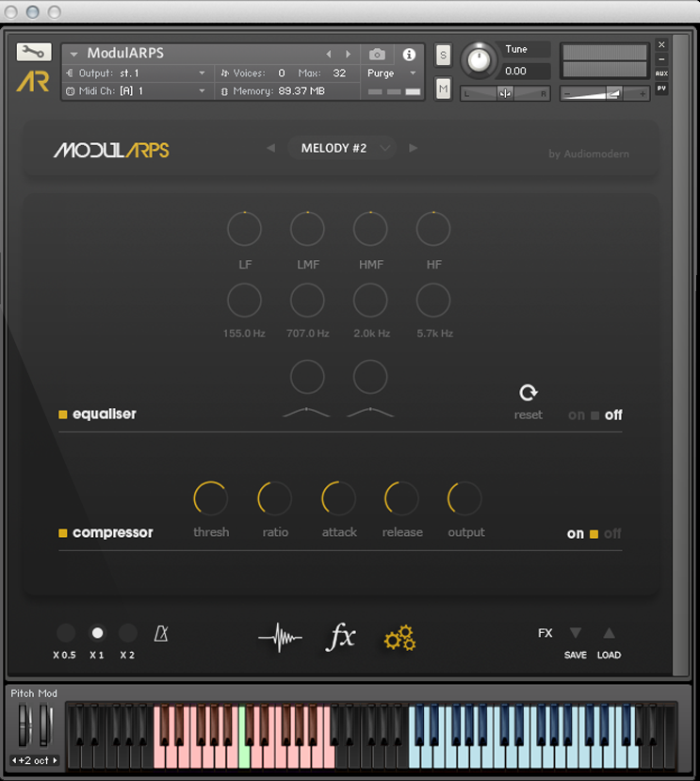
Task: Click the LMF gain knob
Action: (307, 229)
